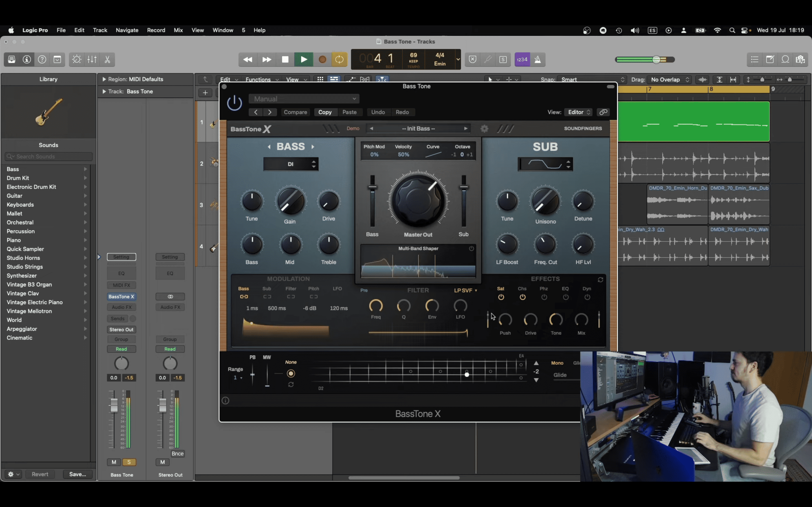Toggle the BassTone X plugin power button
The image size is (812, 507).
point(234,103)
